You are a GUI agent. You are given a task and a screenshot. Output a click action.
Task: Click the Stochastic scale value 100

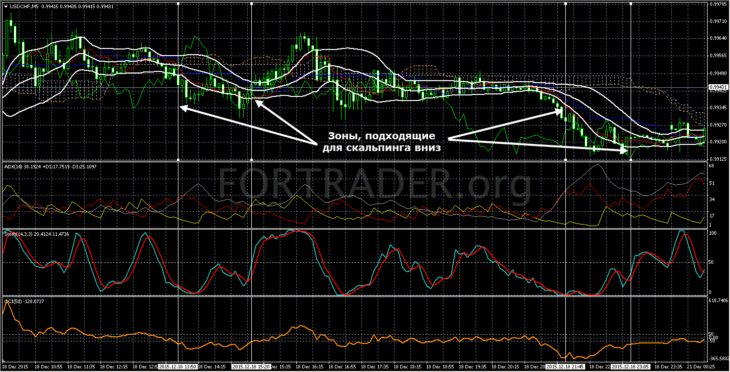[712, 233]
